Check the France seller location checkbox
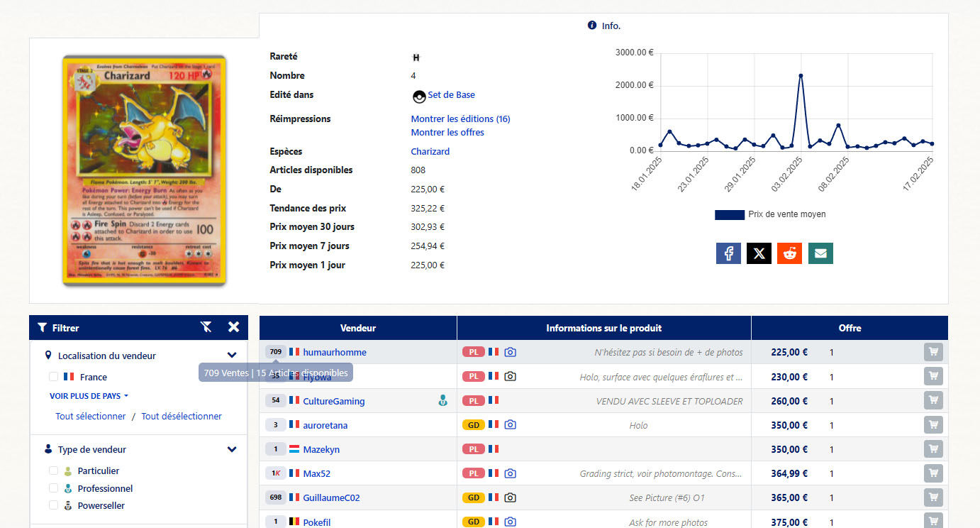Image resolution: width=980 pixels, height=528 pixels. click(54, 377)
